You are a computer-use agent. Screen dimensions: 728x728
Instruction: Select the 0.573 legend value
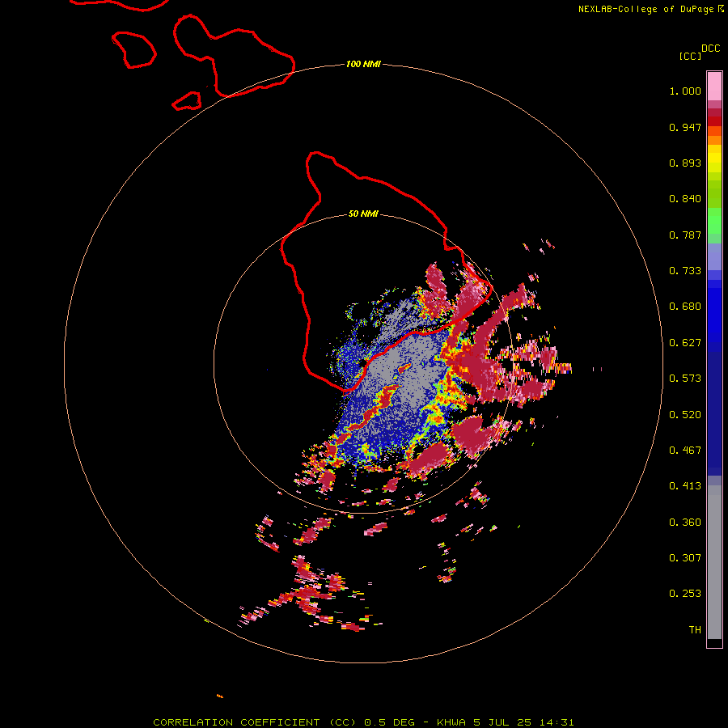(685, 379)
